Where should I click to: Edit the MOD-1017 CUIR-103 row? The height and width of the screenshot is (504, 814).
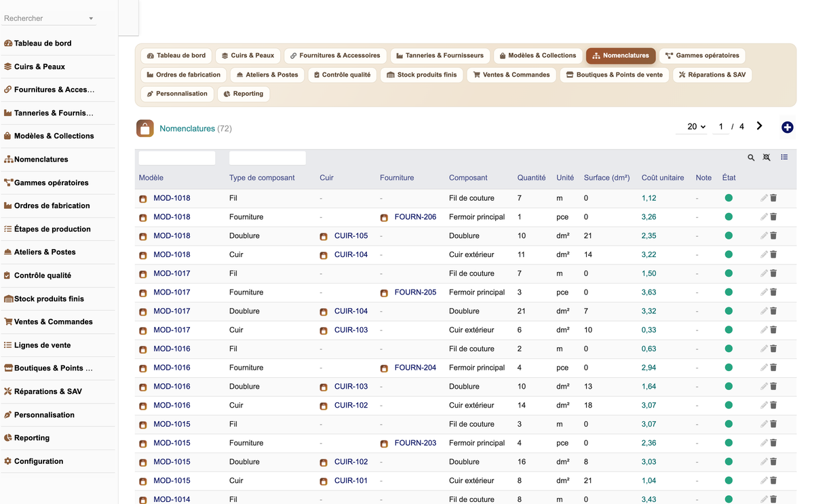pyautogui.click(x=764, y=330)
